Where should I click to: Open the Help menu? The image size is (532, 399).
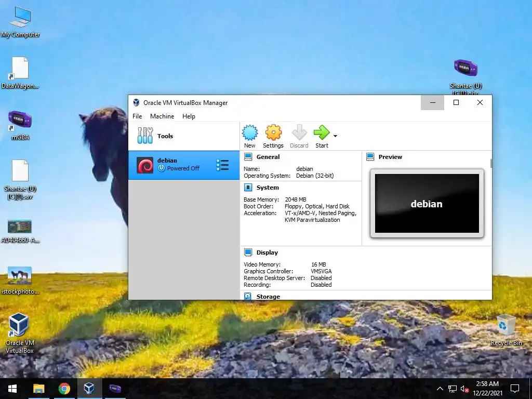[x=189, y=116]
